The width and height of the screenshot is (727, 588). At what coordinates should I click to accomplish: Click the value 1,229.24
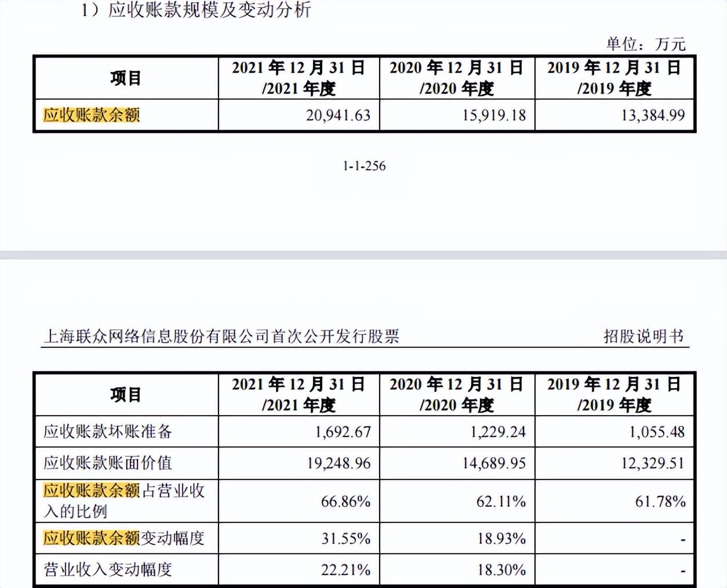pyautogui.click(x=498, y=432)
